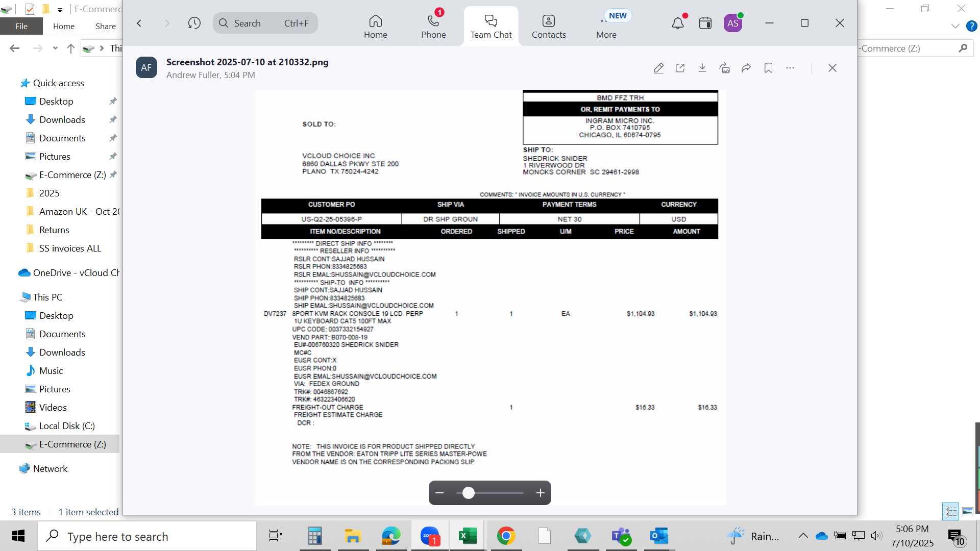Open the Phone tab with notification badge

click(x=433, y=27)
